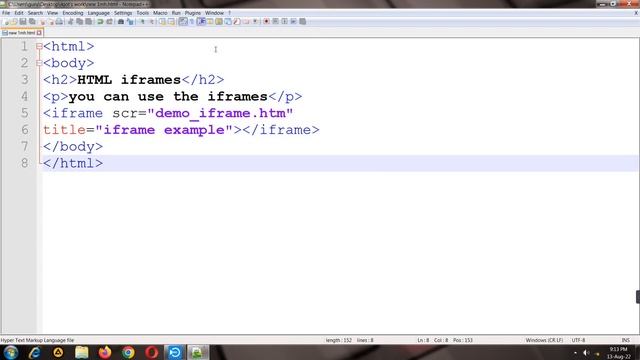Toggle Folder as Workspace toolbar icon
Screen dimensions: 640x360
coord(246,21)
